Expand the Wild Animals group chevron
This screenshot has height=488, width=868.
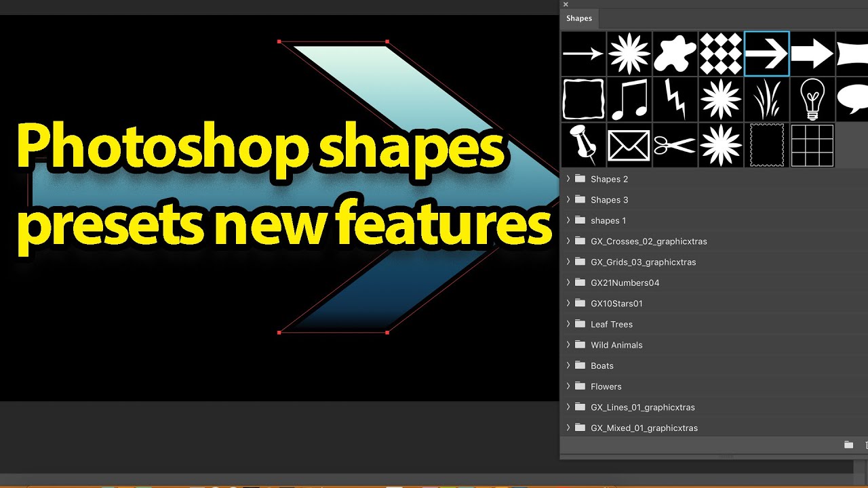(568, 344)
